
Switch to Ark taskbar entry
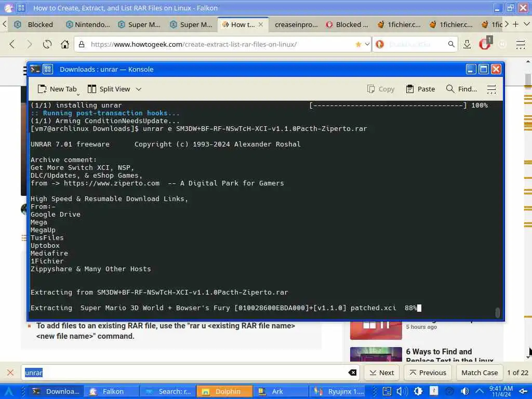click(x=281, y=391)
